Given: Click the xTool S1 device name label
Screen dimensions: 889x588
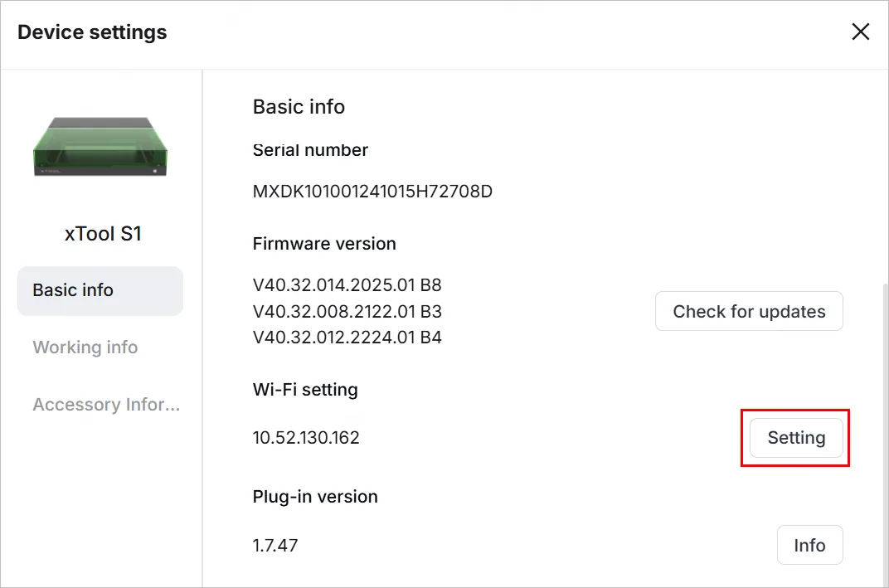Looking at the screenshot, I should pos(103,234).
